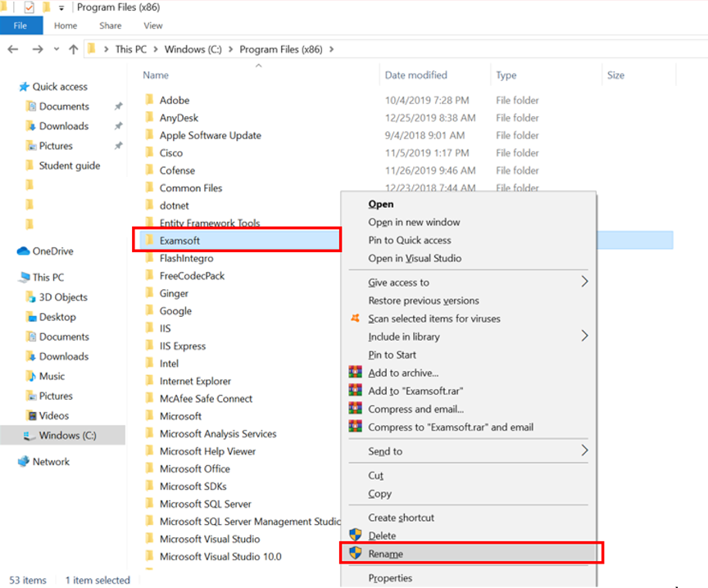Open the File ribbon tab
This screenshot has height=588, width=708.
(20, 25)
